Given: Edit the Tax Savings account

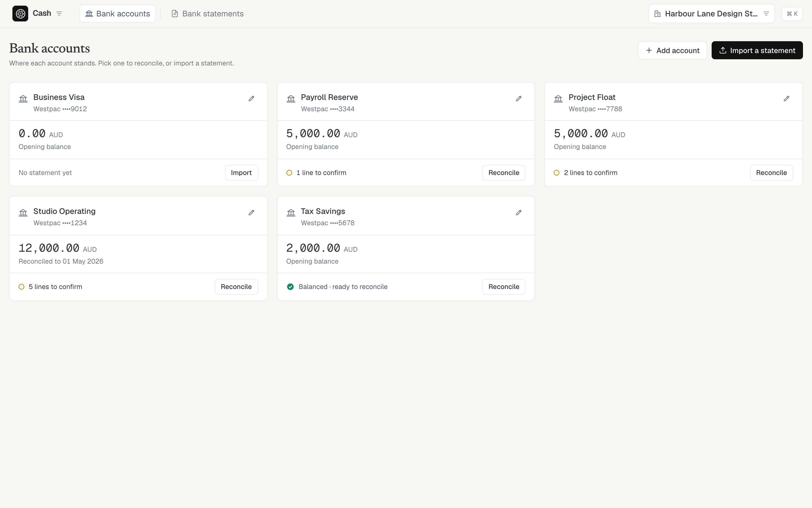Looking at the screenshot, I should tap(519, 213).
